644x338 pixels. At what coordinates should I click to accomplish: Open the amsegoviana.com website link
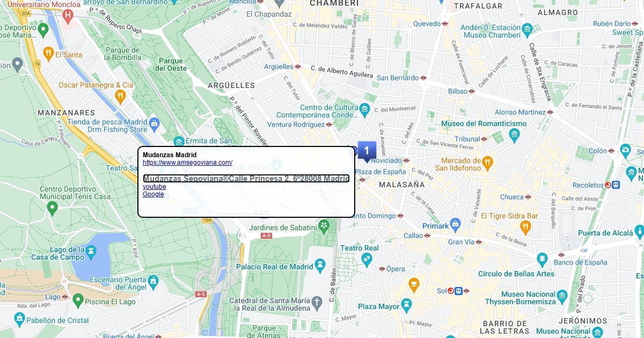[187, 163]
